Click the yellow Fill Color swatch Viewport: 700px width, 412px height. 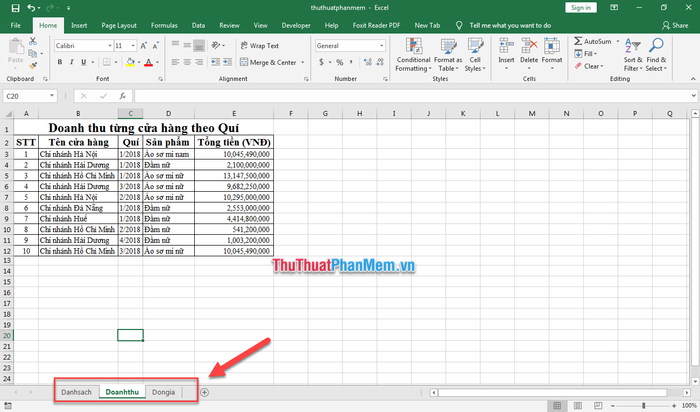[x=130, y=62]
